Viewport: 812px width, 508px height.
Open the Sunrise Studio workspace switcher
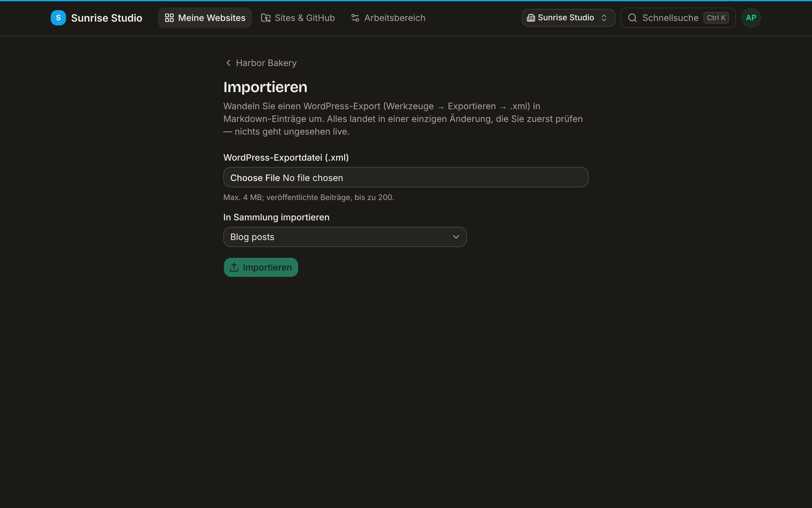coord(568,18)
